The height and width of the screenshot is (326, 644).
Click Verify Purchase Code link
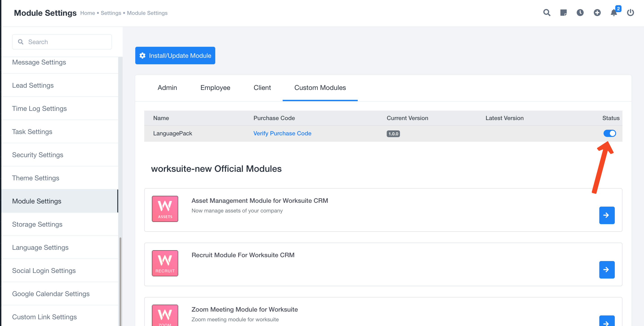coord(282,133)
